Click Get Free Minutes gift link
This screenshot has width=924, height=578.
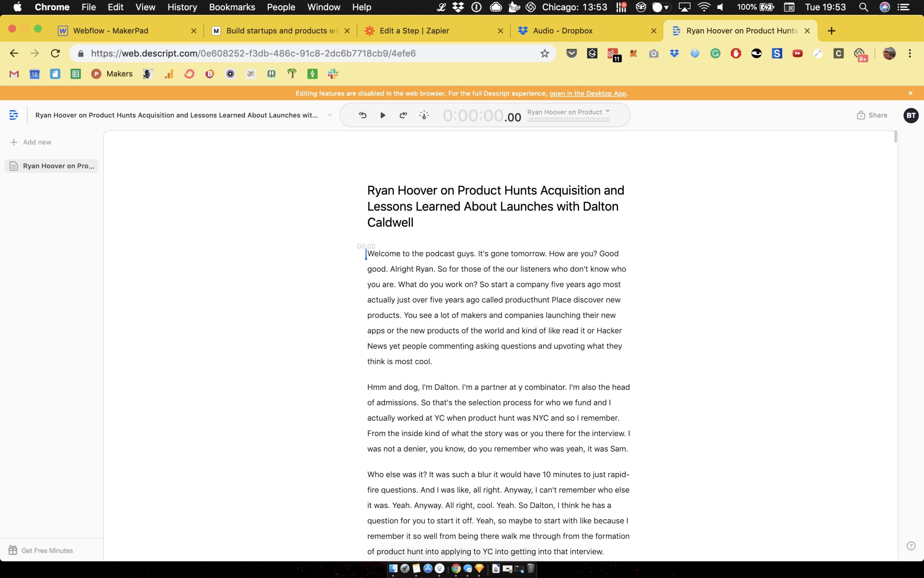click(40, 550)
